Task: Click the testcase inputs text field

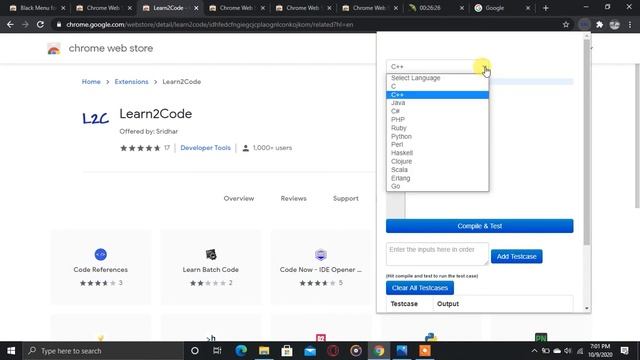Action: [x=437, y=253]
